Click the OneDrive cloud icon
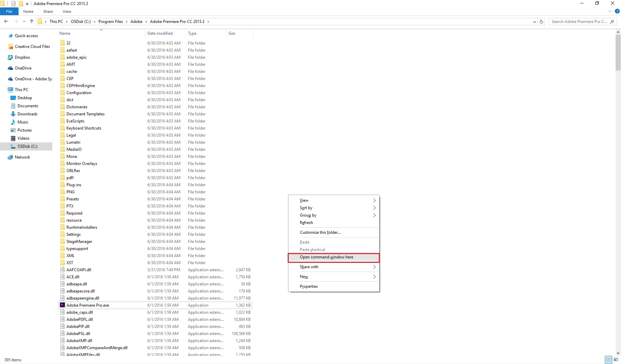621x364 pixels. coord(10,68)
